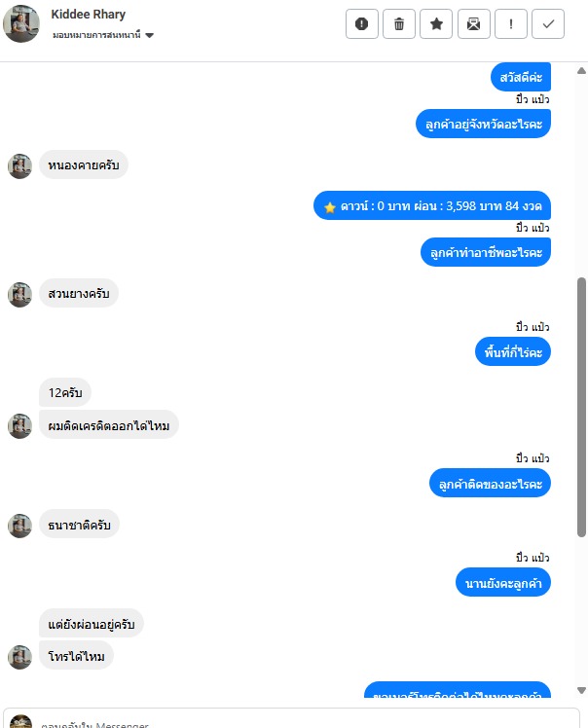The image size is (588, 728).
Task: Click the scroll down arrow of chat
Action: (581, 690)
